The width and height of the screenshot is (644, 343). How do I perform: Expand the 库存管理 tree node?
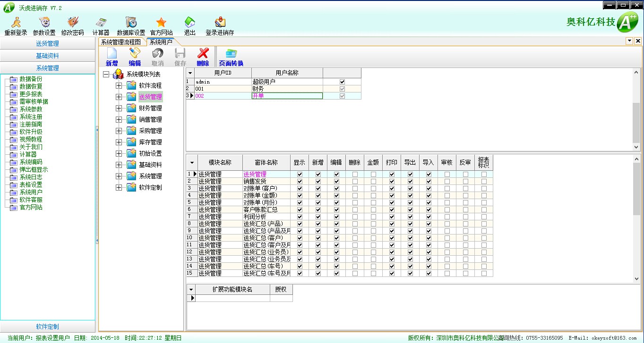pyautogui.click(x=119, y=142)
